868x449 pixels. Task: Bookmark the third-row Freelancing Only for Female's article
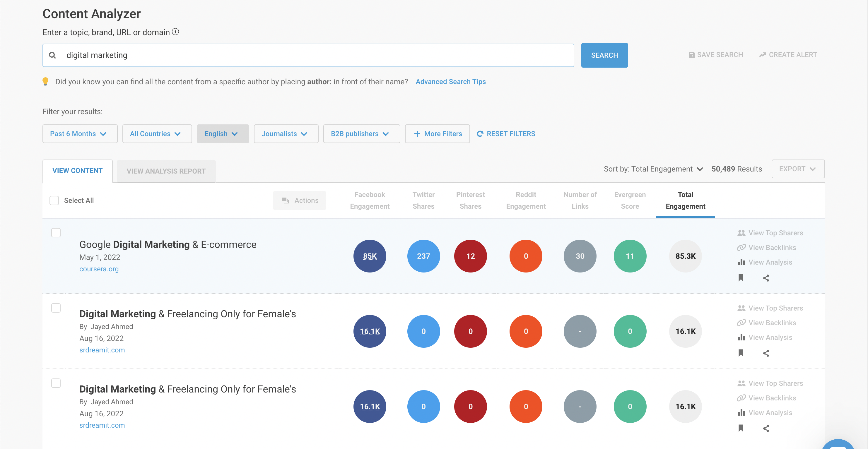pos(741,428)
